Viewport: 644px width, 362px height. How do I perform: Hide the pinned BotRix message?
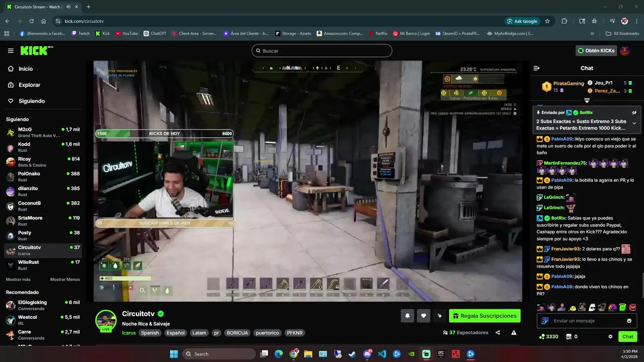click(x=634, y=113)
